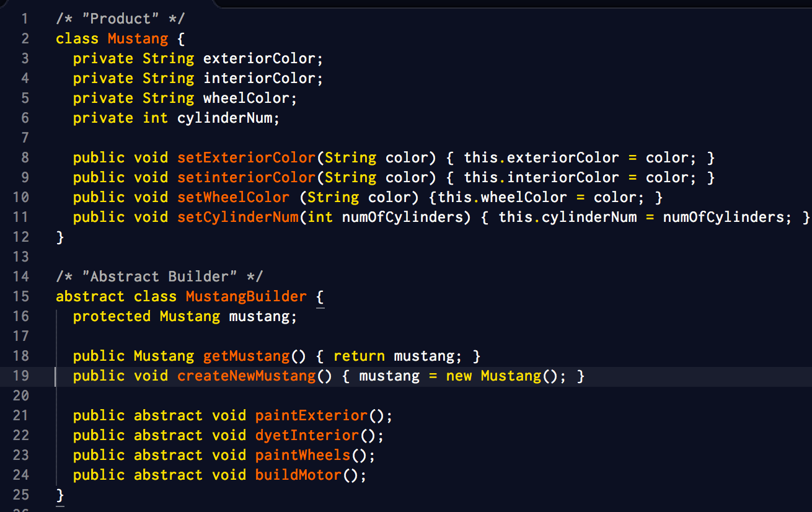Click the paintWheels abstract method
Image resolution: width=812 pixels, height=512 pixels.
pos(302,455)
